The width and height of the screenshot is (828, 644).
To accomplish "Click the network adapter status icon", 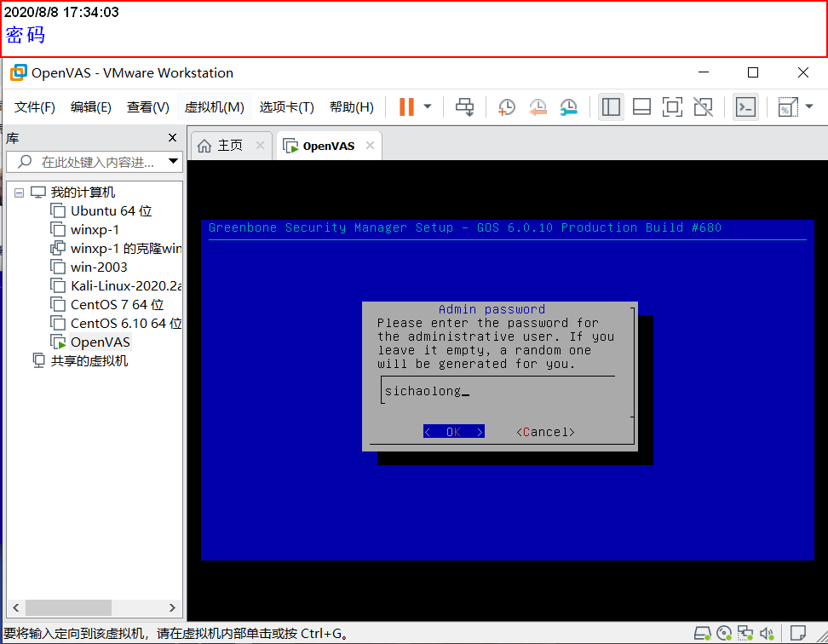I will [745, 632].
